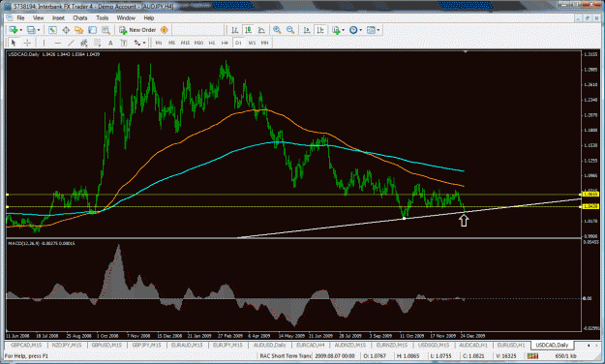Screen dimensions: 605x364
Task: Switch chart to D1 timeframe
Action: click(x=238, y=43)
